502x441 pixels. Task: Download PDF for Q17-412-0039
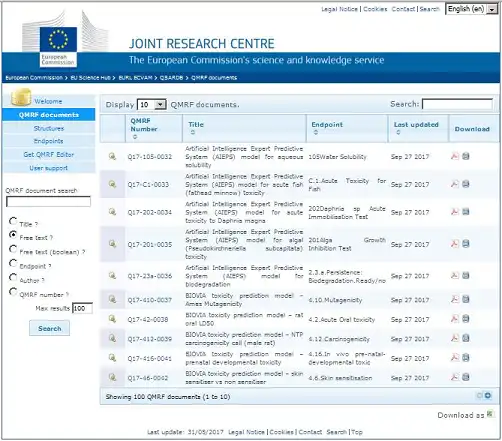[x=455, y=338]
